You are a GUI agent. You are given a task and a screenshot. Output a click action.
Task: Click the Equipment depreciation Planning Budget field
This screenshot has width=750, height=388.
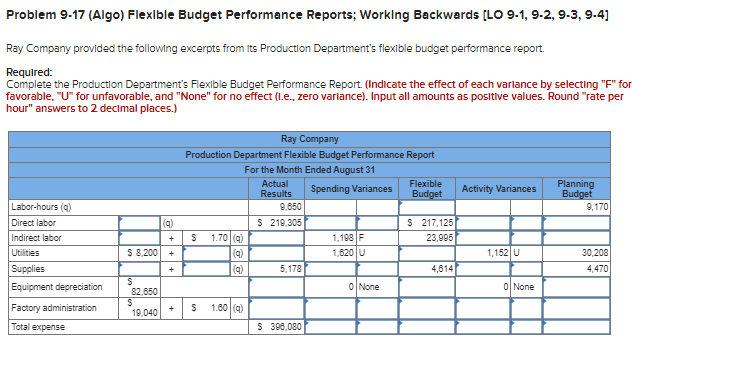(x=576, y=287)
